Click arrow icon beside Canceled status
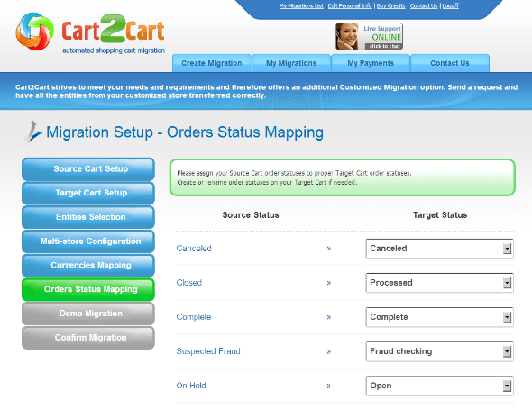Image resolution: width=532 pixels, height=409 pixels. (329, 249)
